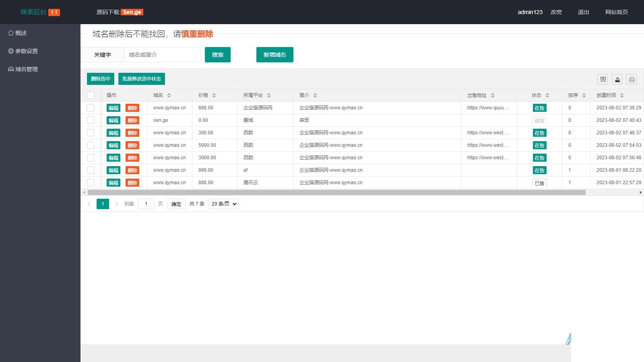This screenshot has height=362, width=644.
Task: Check the row priced 5000.00
Action: [91, 145]
